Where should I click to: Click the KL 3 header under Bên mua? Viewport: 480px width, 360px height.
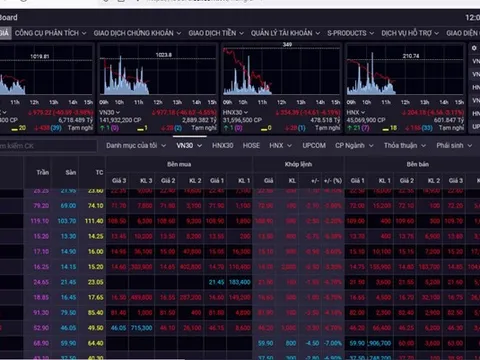pos(146,181)
